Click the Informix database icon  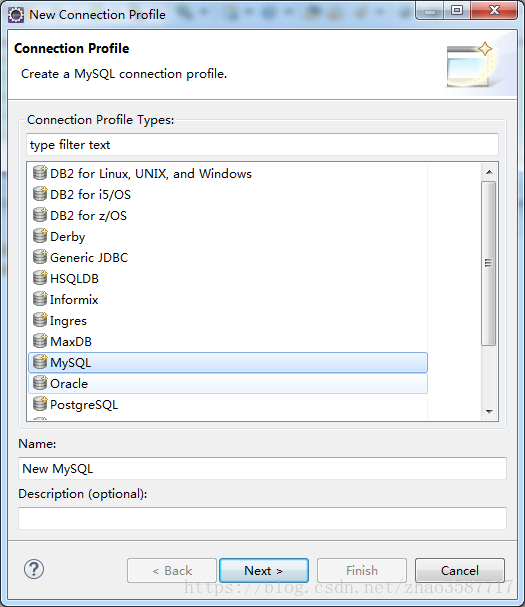[40, 298]
